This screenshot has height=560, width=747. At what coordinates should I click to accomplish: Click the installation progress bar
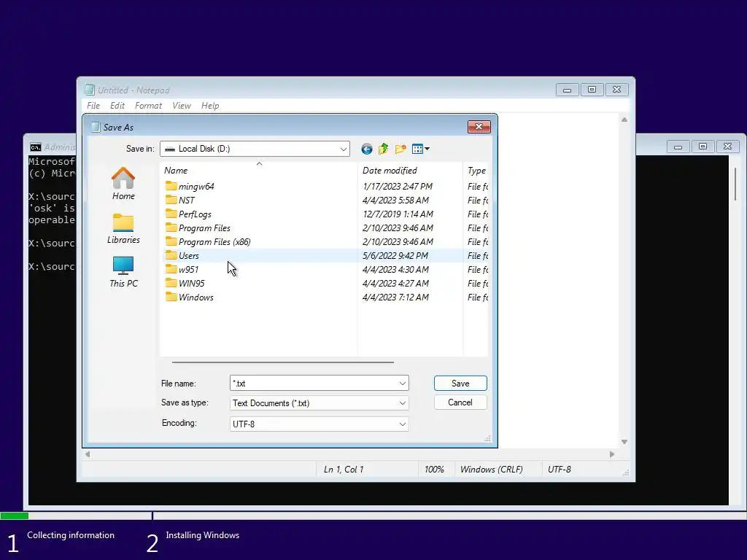click(373, 516)
